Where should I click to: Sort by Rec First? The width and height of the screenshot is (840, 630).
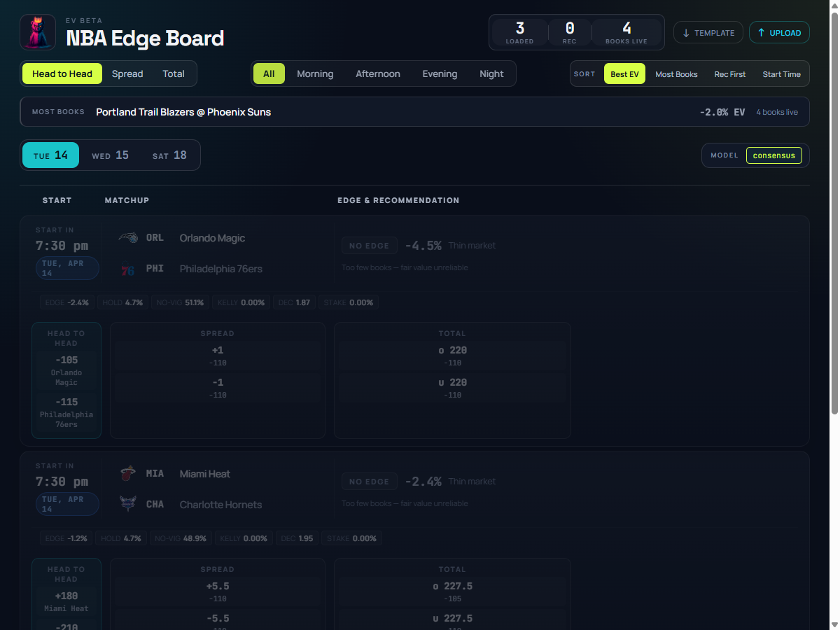[x=730, y=73]
